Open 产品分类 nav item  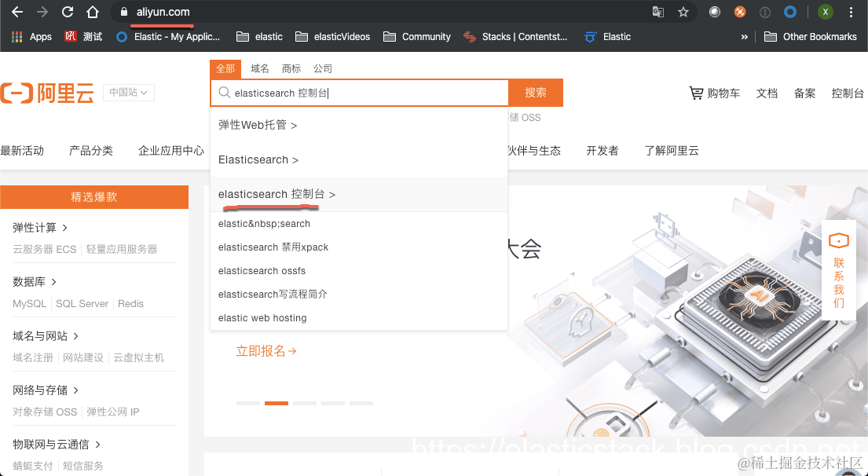[91, 151]
